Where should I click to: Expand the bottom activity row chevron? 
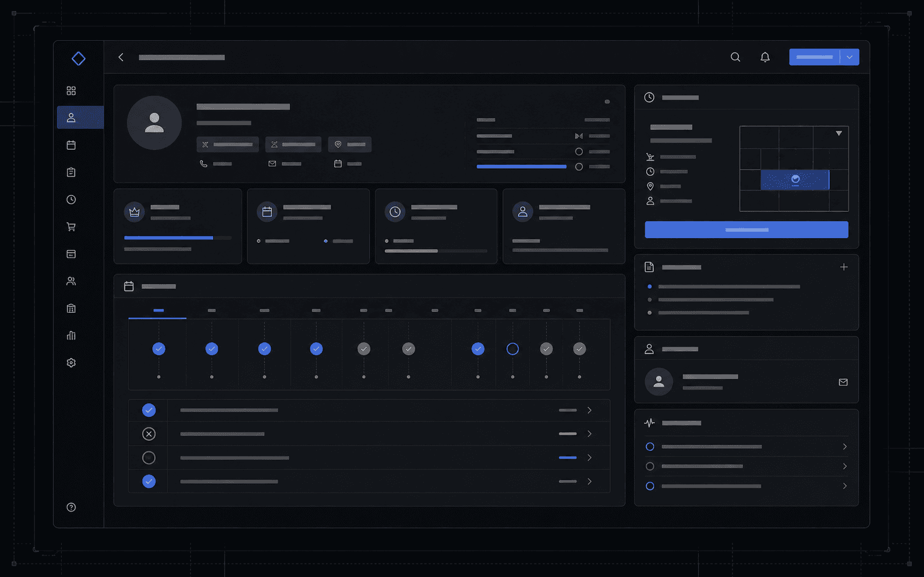click(845, 486)
